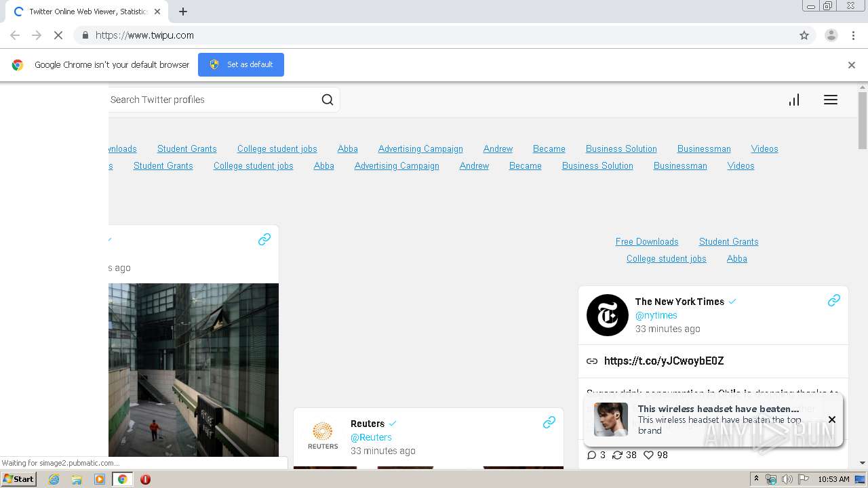The image size is (868, 488).
Task: Go back using the browser arrow
Action: coord(15,35)
